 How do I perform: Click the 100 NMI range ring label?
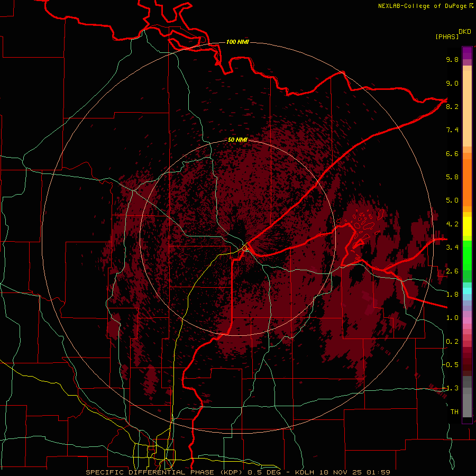click(237, 42)
